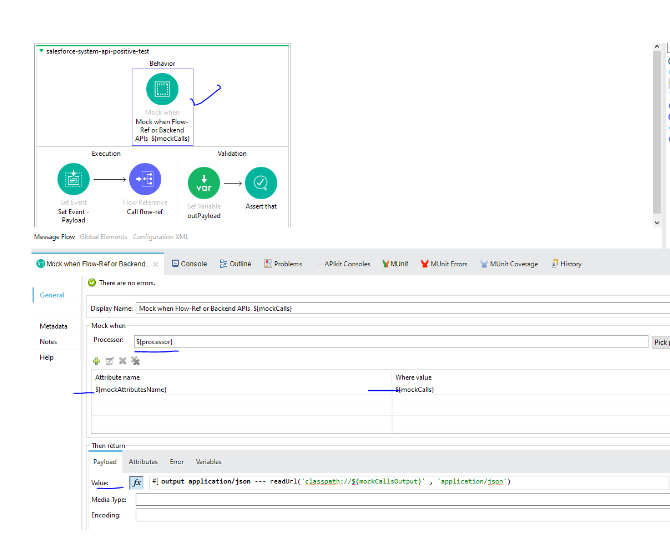Click the Set Variable var icon
Image resolution: width=670 pixels, height=547 pixels.
coord(204,183)
